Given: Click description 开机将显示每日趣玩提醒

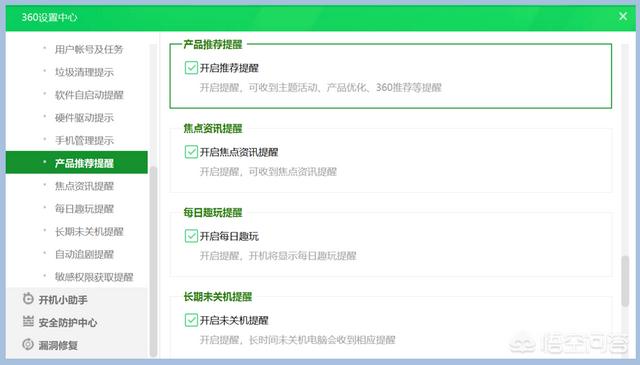Looking at the screenshot, I should coord(278,256).
